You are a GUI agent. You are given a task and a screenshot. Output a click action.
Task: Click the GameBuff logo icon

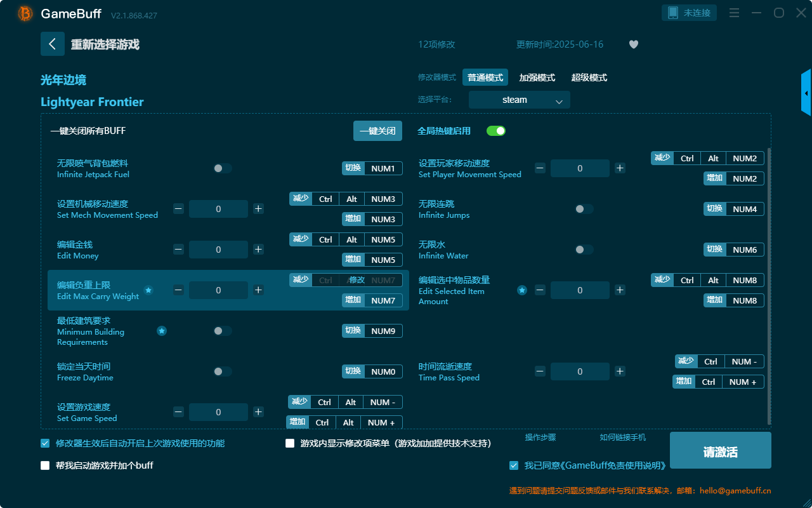pyautogui.click(x=25, y=13)
